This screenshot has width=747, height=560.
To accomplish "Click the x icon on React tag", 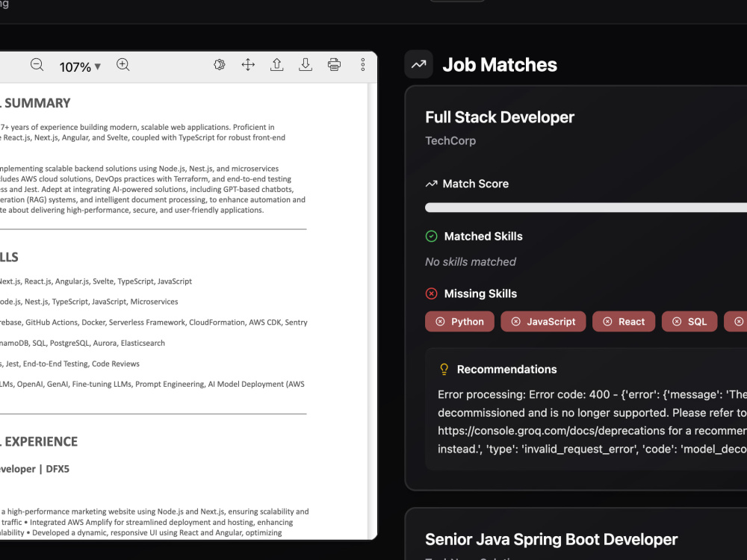I will click(x=607, y=321).
